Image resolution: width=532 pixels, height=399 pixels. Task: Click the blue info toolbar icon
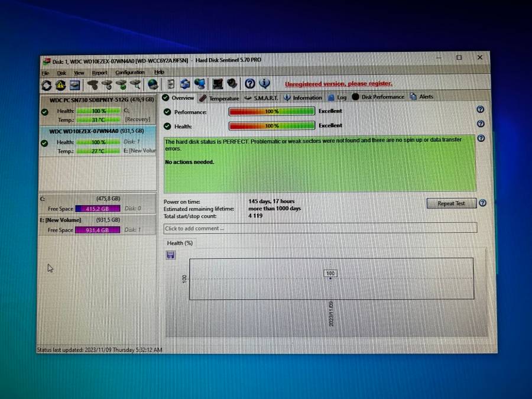coord(264,84)
